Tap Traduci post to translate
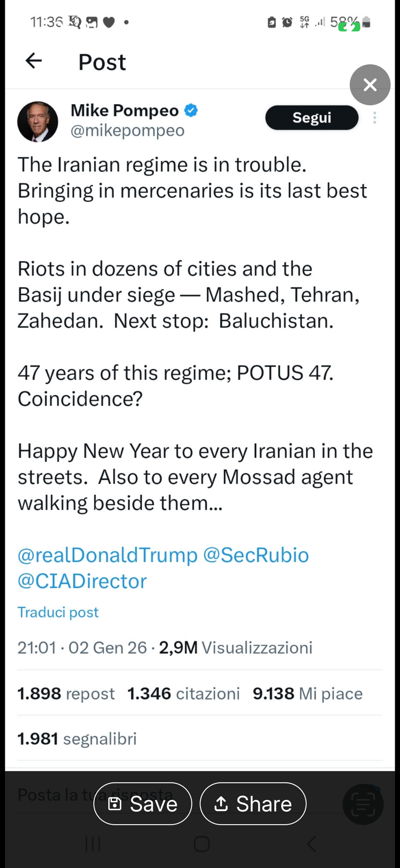Screen dimensions: 400x868 (58, 612)
